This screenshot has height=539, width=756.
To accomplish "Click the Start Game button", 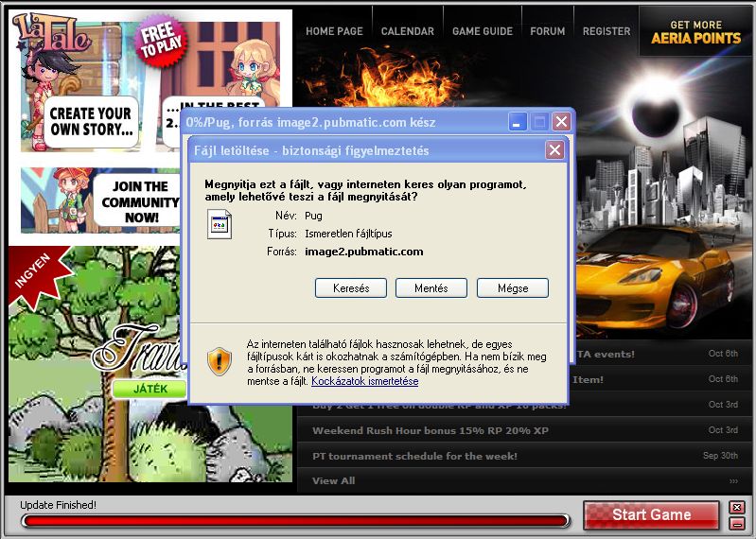I will tap(651, 514).
